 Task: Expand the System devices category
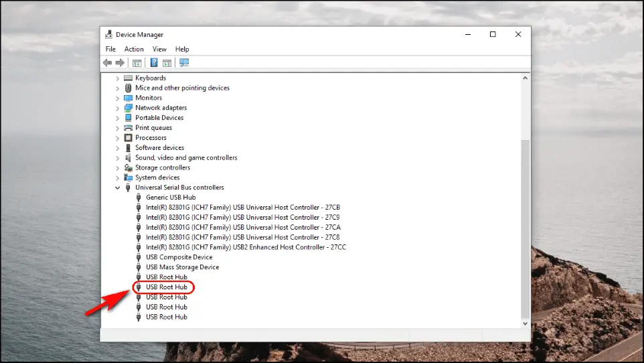pyautogui.click(x=117, y=178)
